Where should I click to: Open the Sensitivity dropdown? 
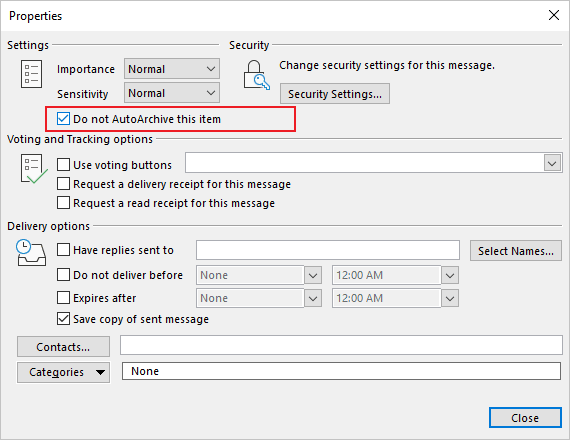click(172, 93)
